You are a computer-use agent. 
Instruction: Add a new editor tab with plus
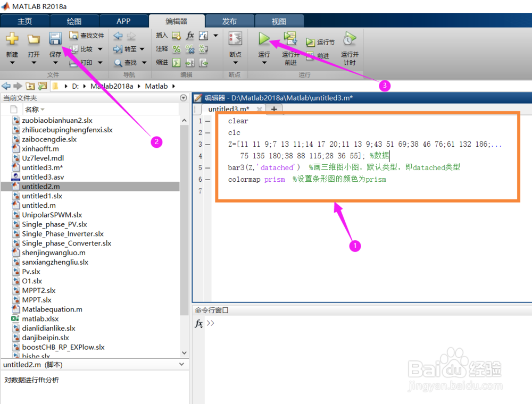click(x=274, y=109)
